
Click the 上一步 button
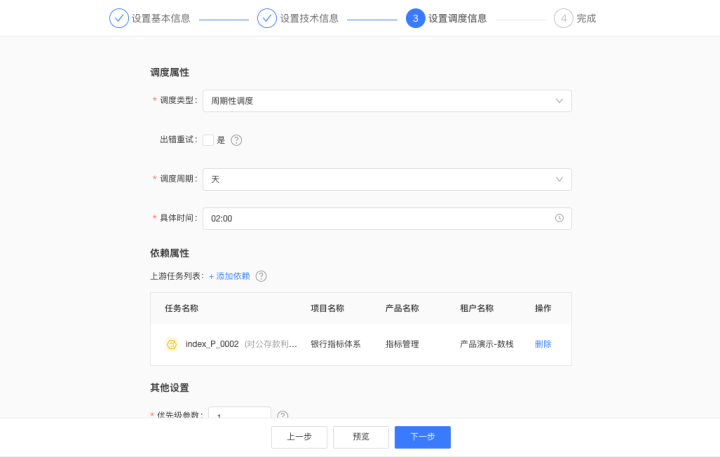[x=299, y=437]
